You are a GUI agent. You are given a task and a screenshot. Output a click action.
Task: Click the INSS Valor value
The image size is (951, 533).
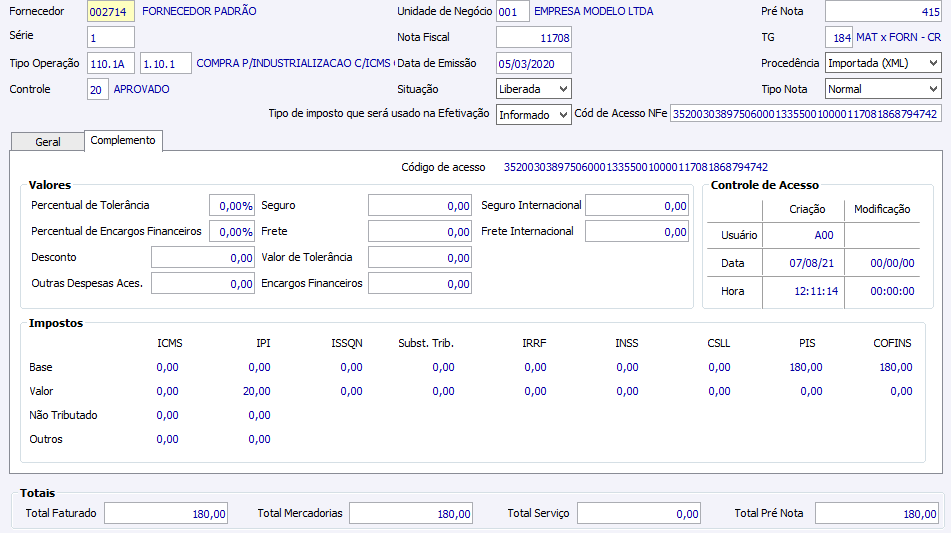coord(627,391)
